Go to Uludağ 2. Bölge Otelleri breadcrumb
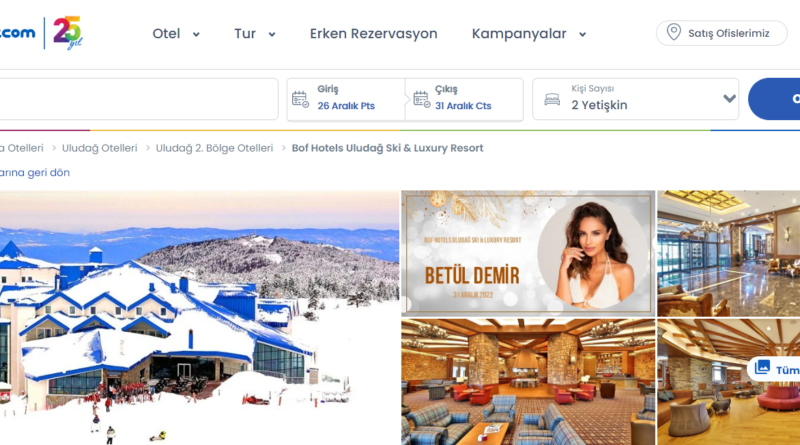800x445 pixels. [214, 148]
